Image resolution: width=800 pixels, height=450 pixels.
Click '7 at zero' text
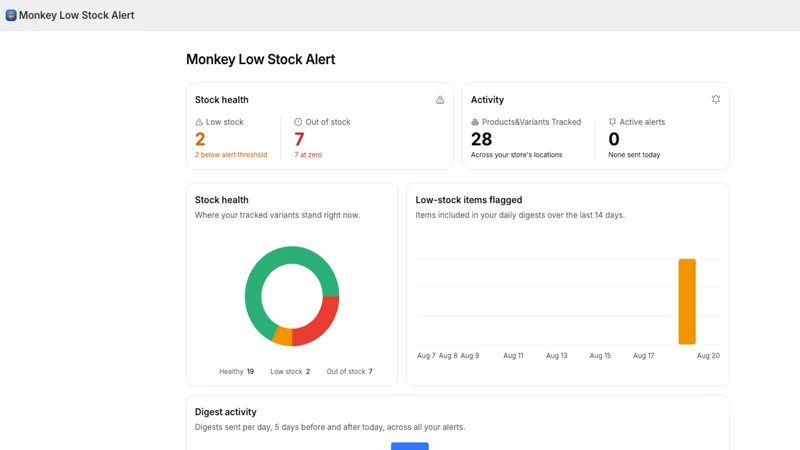(308, 155)
